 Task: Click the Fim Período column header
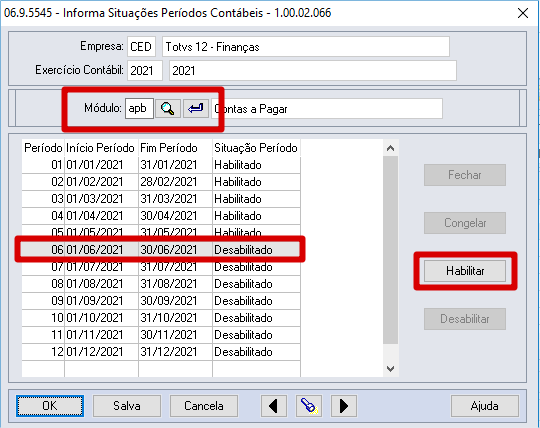175,148
